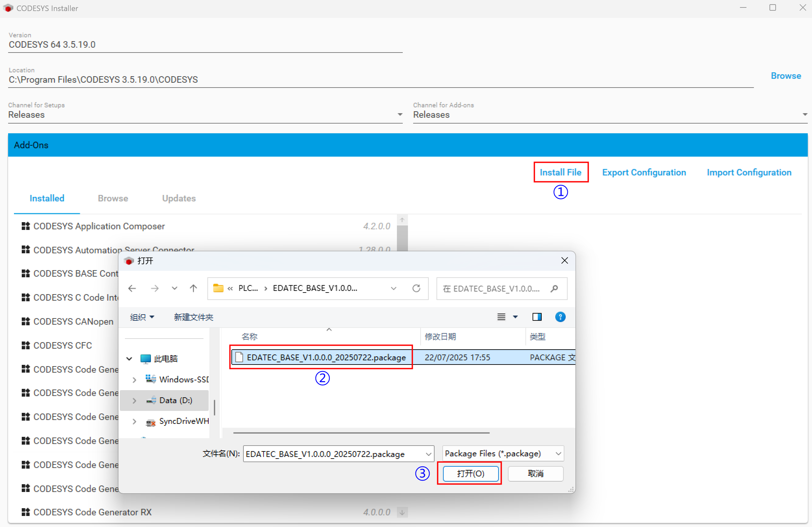Click the back navigation arrow

(132, 288)
